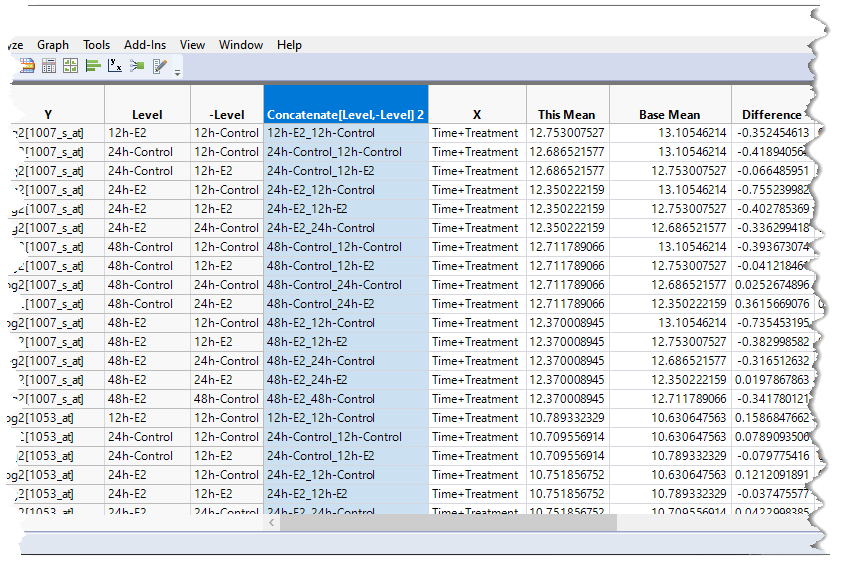
Task: Launch Distribution via green bars icon
Action: click(x=92, y=67)
